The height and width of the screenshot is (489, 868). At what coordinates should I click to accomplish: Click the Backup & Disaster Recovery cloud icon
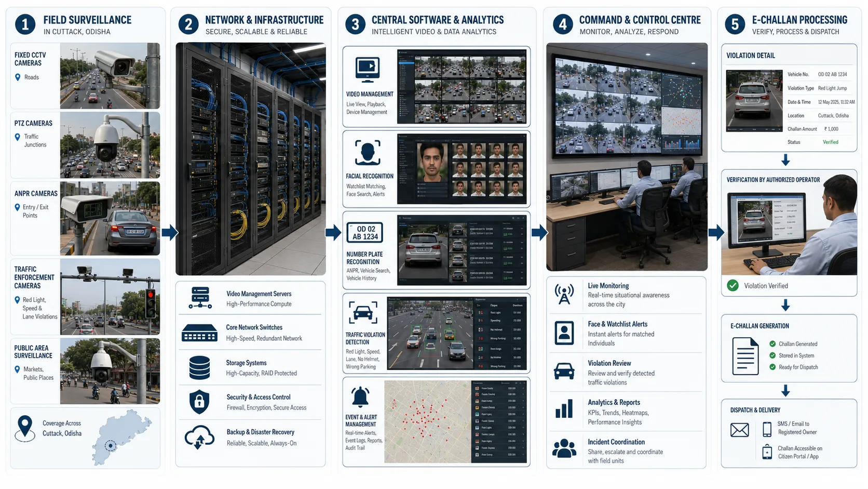pyautogui.click(x=199, y=437)
